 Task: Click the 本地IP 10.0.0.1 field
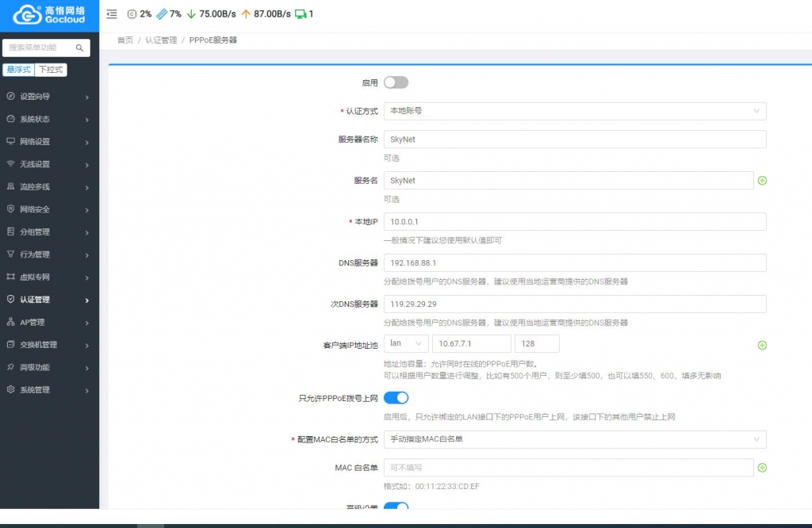(x=575, y=221)
